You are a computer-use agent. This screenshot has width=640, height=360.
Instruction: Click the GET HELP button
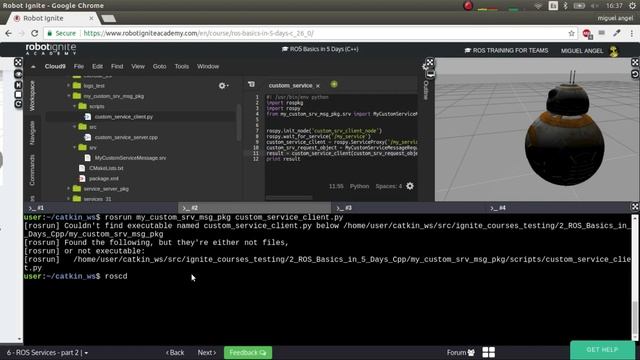coord(602,350)
